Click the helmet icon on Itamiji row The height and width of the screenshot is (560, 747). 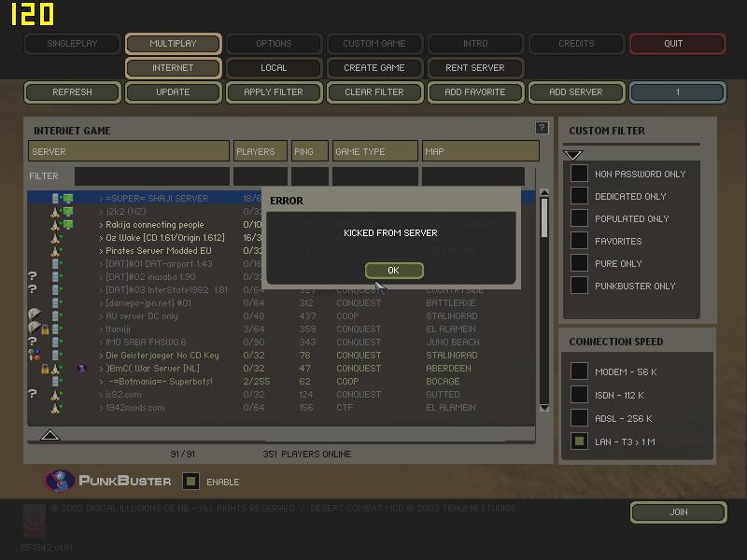pos(35,328)
